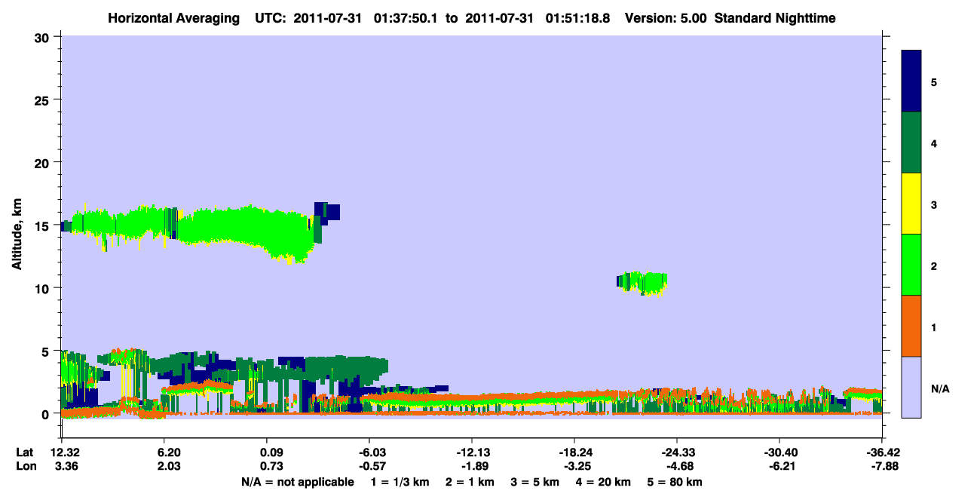Image resolution: width=980 pixels, height=503 pixels.
Task: Click the altitude tick label 25
Action: 43,100
